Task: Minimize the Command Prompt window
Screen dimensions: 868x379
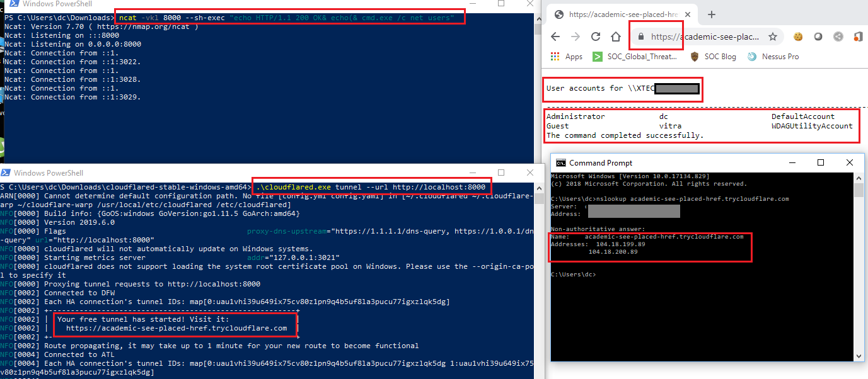Action: pyautogui.click(x=792, y=162)
